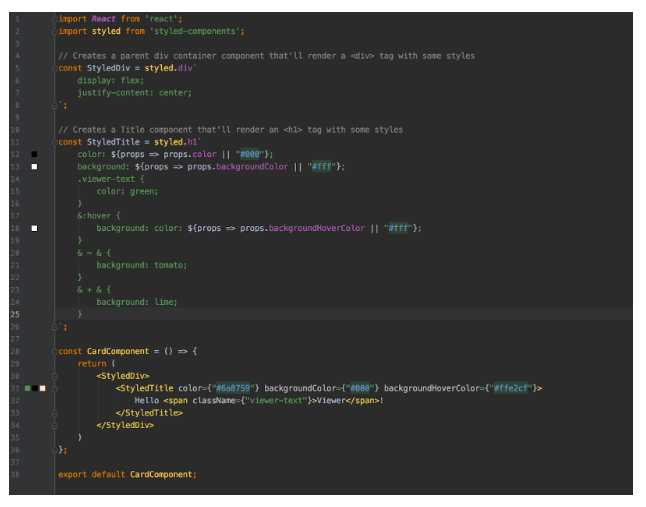Click the '.viewer-text {' selector
The image size is (646, 507).
point(111,179)
